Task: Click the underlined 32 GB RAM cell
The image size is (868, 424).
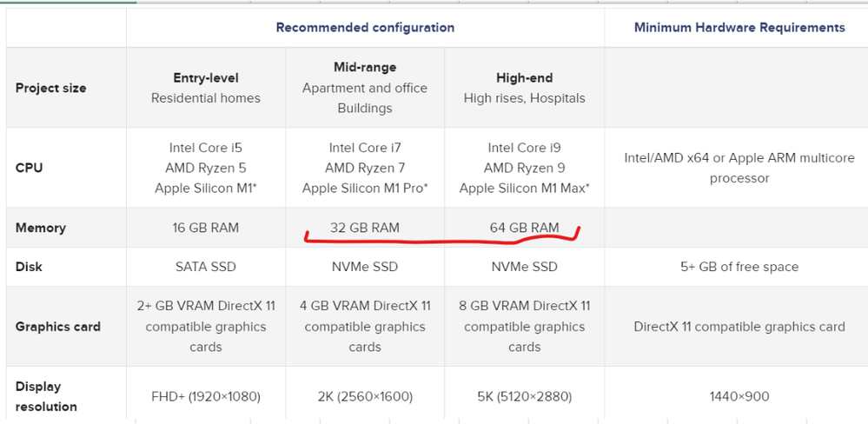Action: tap(365, 228)
